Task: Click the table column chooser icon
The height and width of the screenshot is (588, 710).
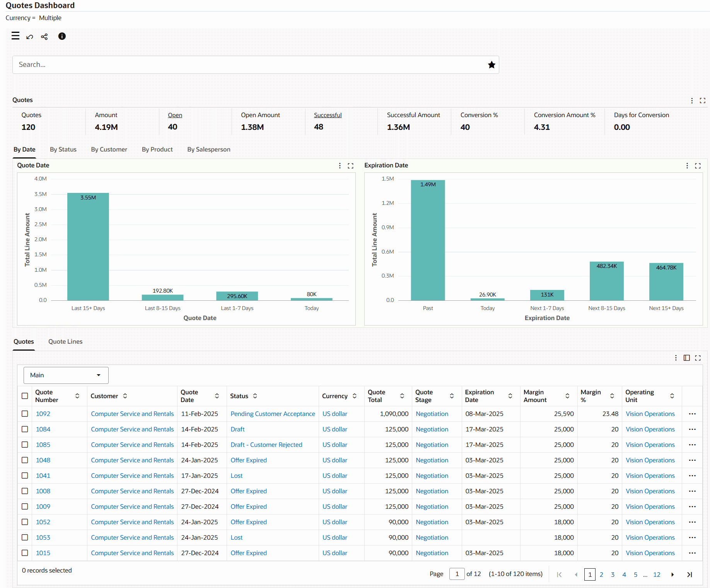Action: click(687, 358)
